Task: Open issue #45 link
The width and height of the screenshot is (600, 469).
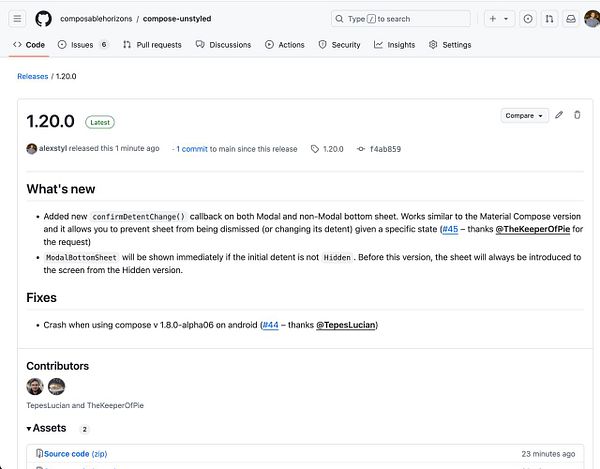Action: tap(450, 229)
